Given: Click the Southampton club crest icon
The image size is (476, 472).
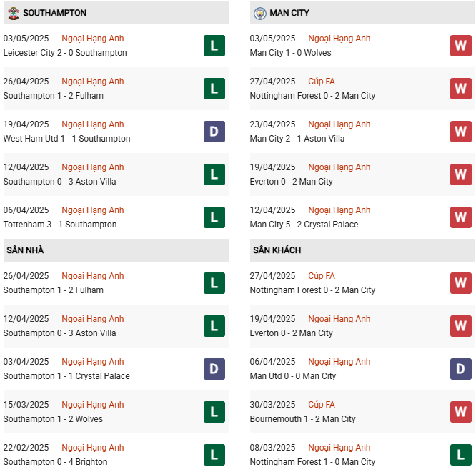Looking at the screenshot, I should click(14, 13).
